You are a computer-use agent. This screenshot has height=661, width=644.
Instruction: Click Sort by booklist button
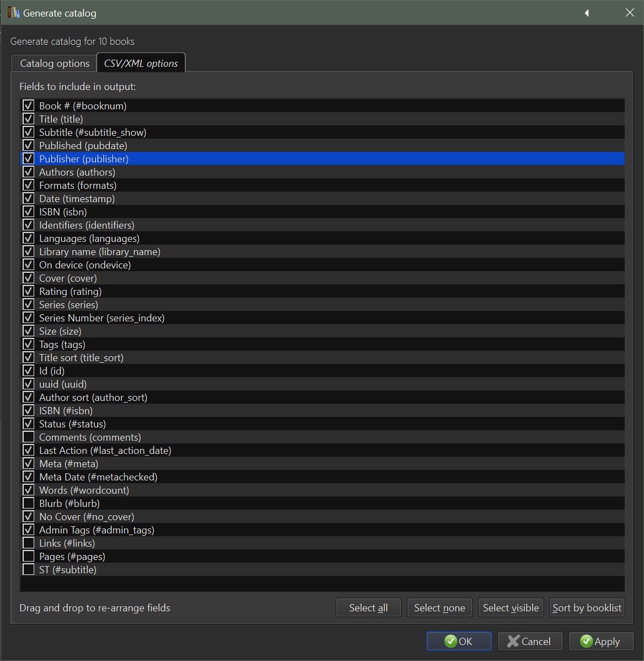tap(587, 607)
